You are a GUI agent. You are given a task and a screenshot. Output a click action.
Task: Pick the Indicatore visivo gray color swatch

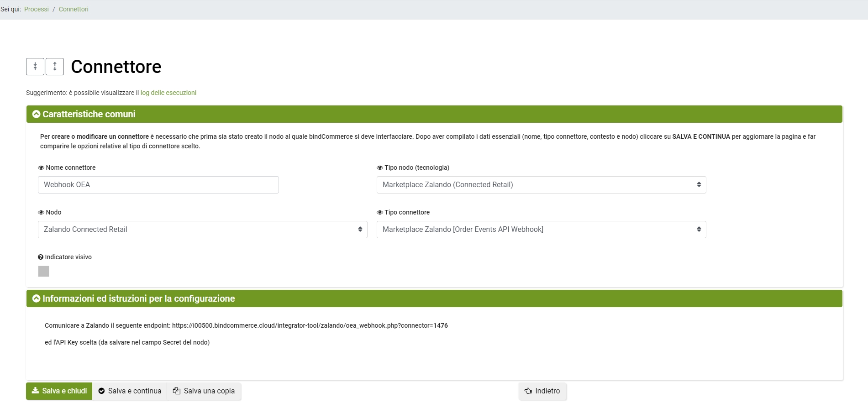[x=43, y=272]
